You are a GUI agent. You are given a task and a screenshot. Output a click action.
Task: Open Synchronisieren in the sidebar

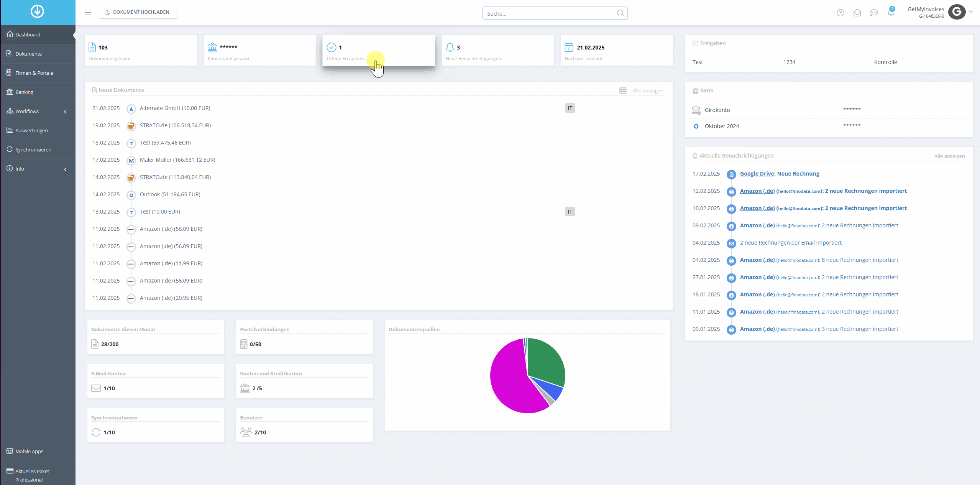[x=38, y=150]
